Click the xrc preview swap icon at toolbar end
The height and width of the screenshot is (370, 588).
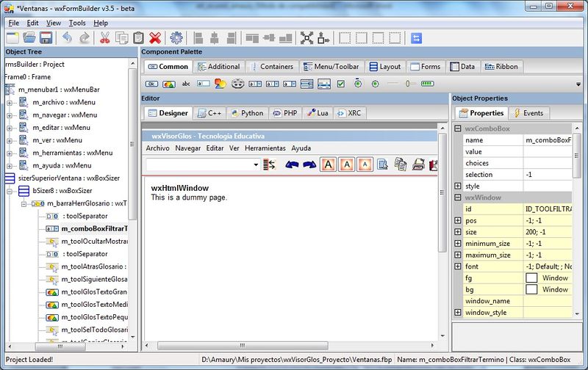[x=416, y=38]
